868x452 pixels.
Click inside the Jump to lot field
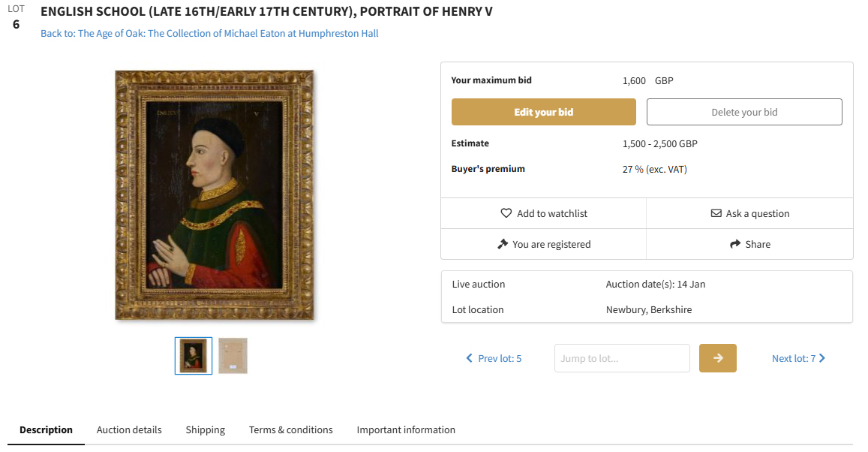(621, 358)
